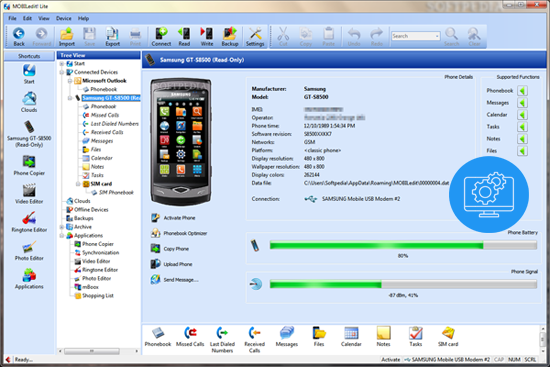This screenshot has height=367, width=550.
Task: Open SIM card icon in bottom bar
Action: click(448, 337)
